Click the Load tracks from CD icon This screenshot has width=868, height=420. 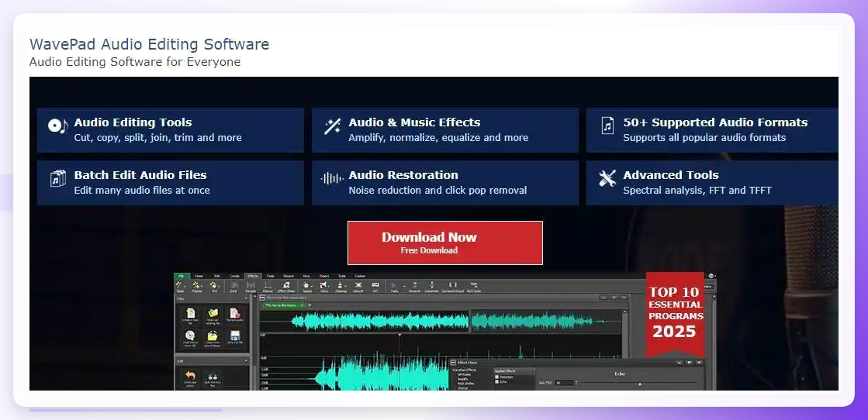point(190,335)
